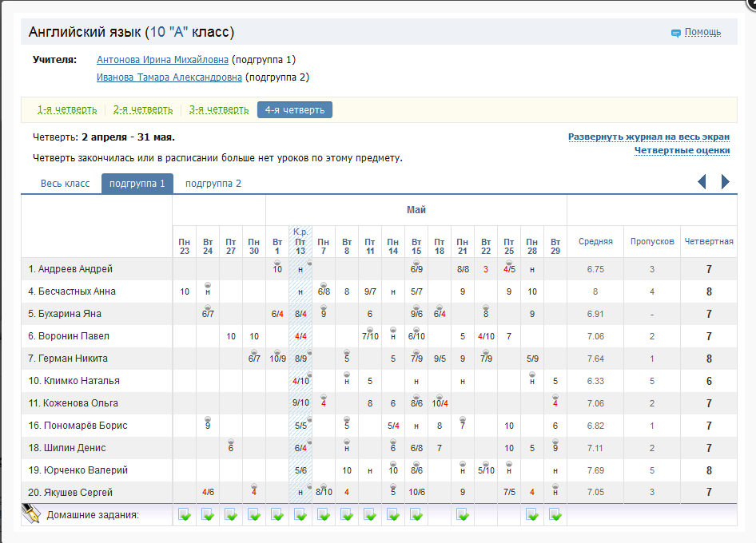Click Бесчастных Анна's grade 10 on Пн 23
The height and width of the screenshot is (543, 756).
coord(184,291)
